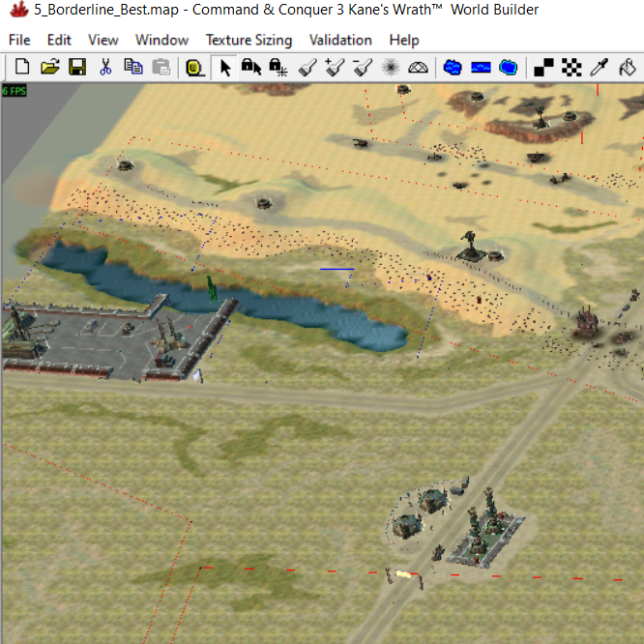Screen dimensions: 644x644
Task: Open the Window menu
Action: coord(161,40)
